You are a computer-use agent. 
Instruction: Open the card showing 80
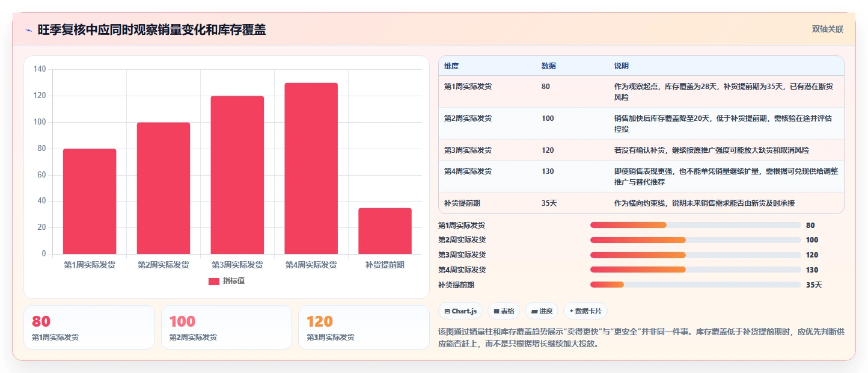click(x=89, y=327)
